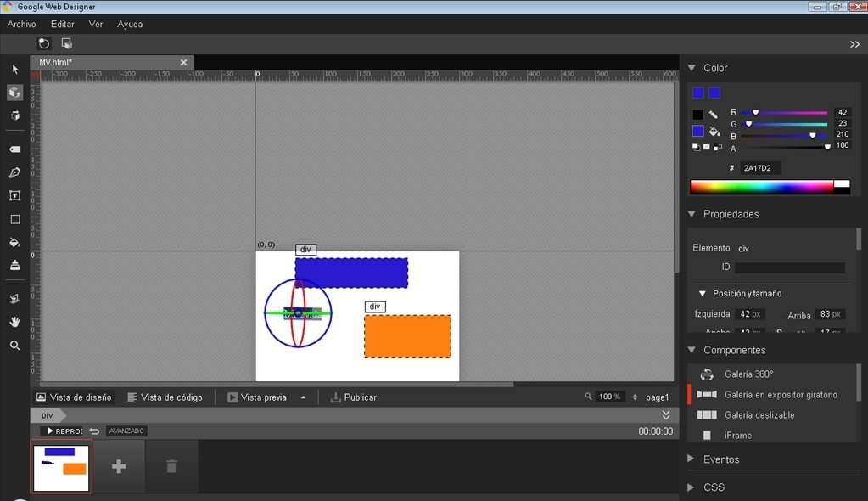868x501 pixels.
Task: Select the Ink bottle tool
Action: 15,265
